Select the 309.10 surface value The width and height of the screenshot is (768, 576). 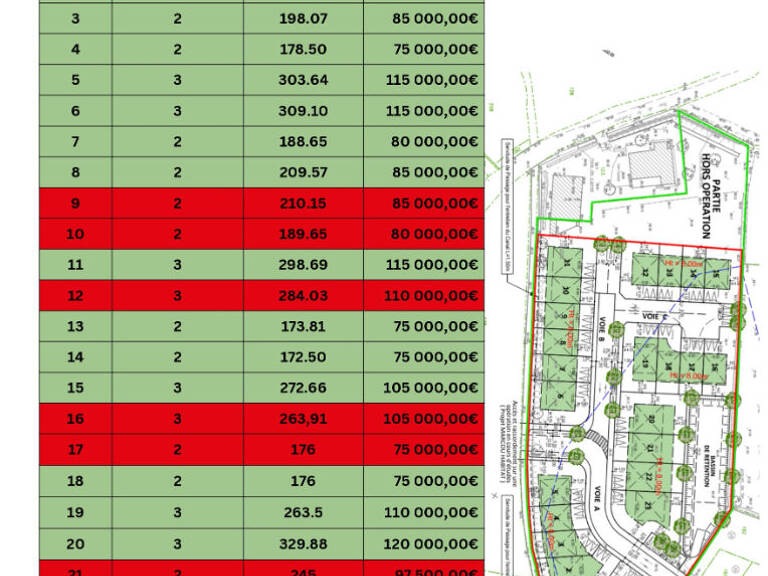pyautogui.click(x=303, y=111)
